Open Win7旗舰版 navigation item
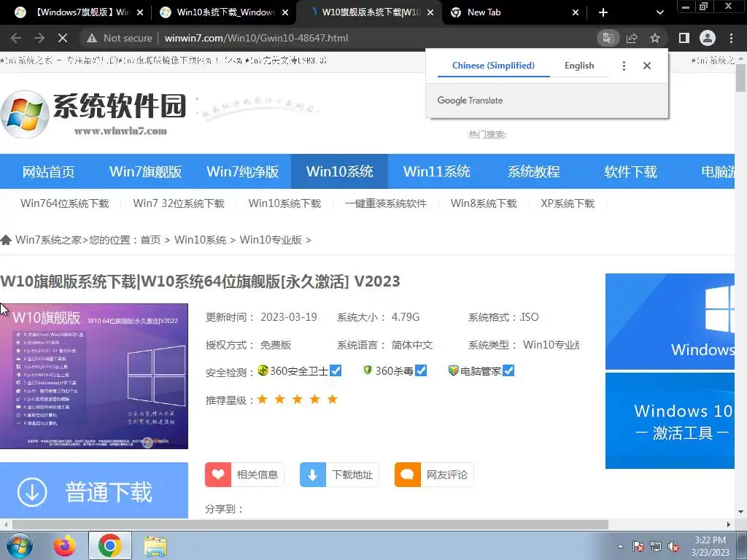 (x=146, y=171)
